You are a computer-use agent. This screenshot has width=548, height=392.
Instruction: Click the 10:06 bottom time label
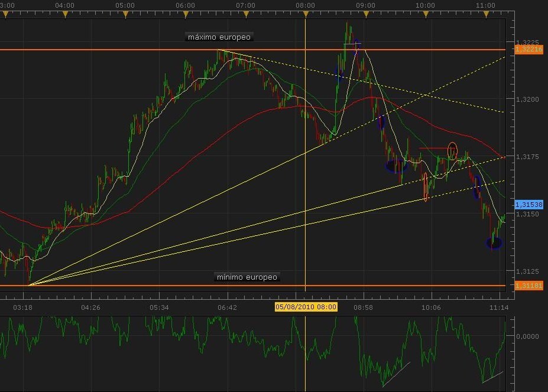click(x=431, y=307)
